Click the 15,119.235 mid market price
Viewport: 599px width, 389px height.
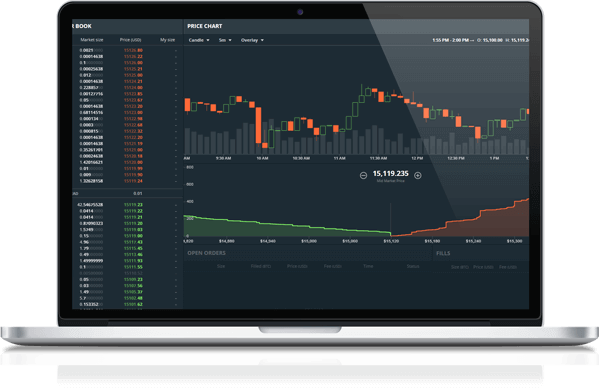(390, 173)
